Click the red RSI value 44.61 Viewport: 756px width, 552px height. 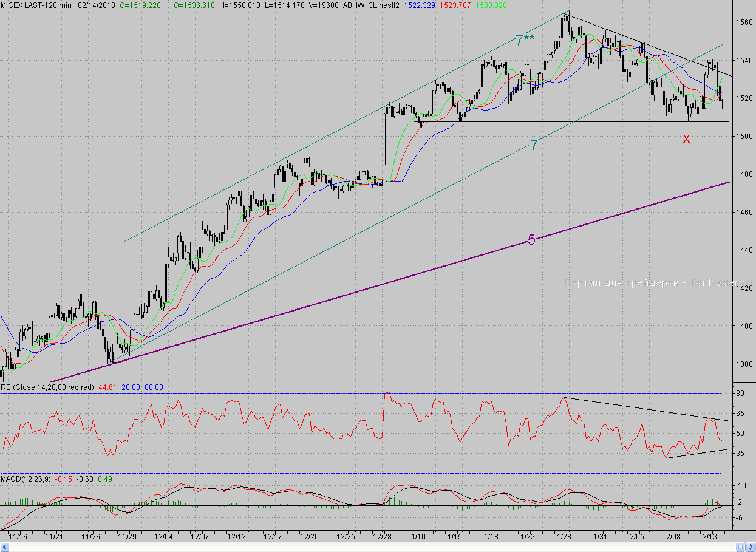(x=107, y=387)
